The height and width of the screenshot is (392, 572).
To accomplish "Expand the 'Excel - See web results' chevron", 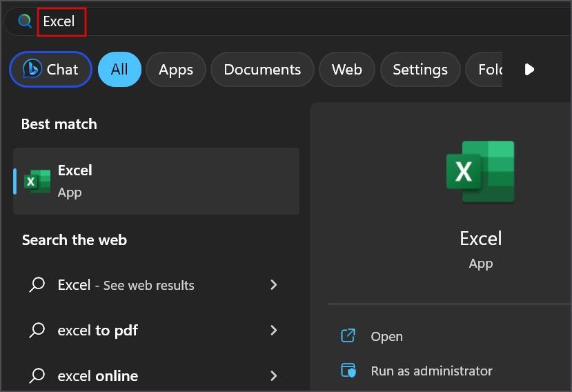I will coord(274,285).
